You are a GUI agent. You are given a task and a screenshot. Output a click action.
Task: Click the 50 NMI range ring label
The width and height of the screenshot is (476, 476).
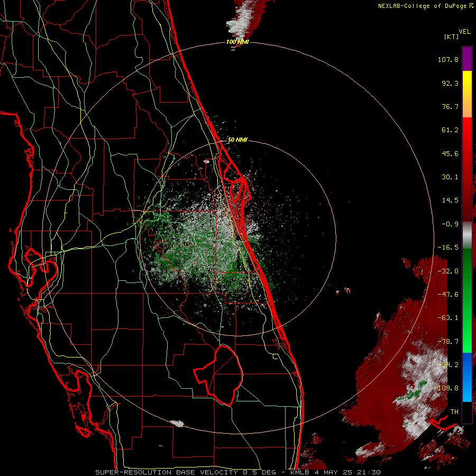[237, 140]
